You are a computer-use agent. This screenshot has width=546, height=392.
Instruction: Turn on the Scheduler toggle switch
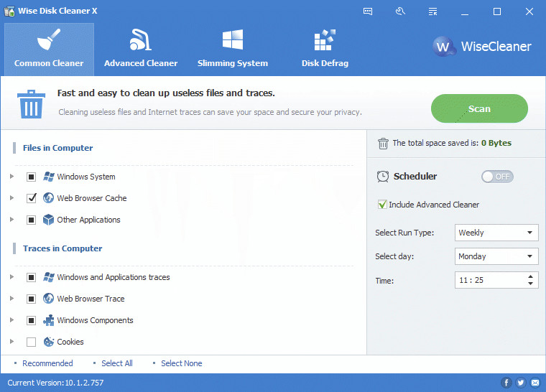(x=497, y=177)
